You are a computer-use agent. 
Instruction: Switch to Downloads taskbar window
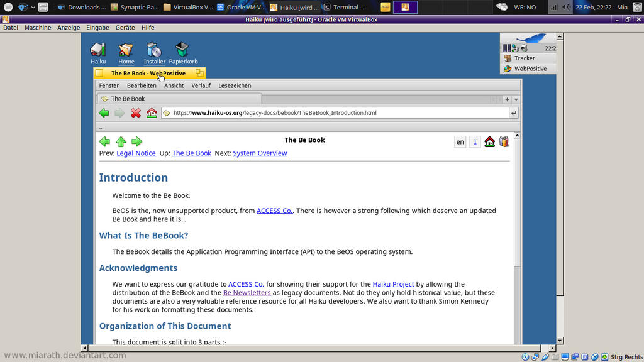pyautogui.click(x=81, y=7)
